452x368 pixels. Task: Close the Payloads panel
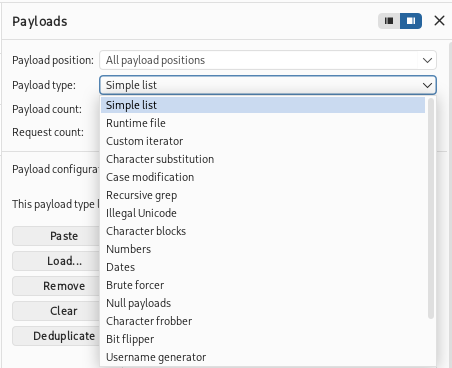pos(439,21)
